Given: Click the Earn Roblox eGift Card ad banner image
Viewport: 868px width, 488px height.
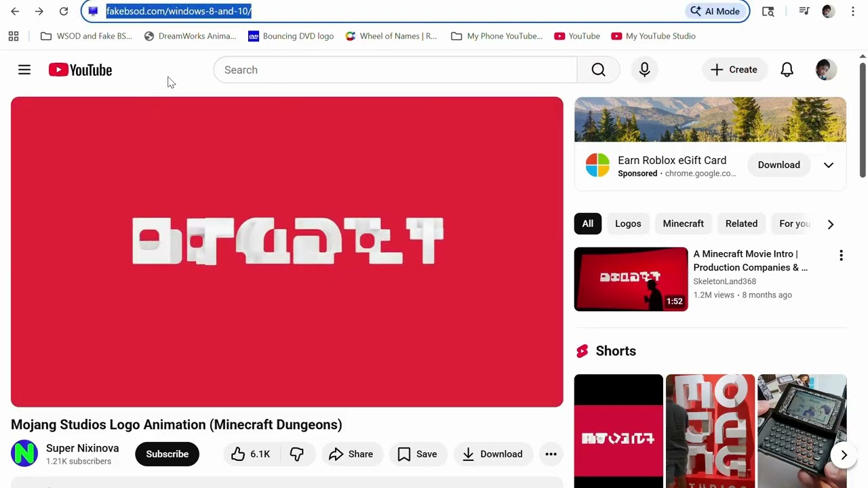Looking at the screenshot, I should pyautogui.click(x=710, y=119).
